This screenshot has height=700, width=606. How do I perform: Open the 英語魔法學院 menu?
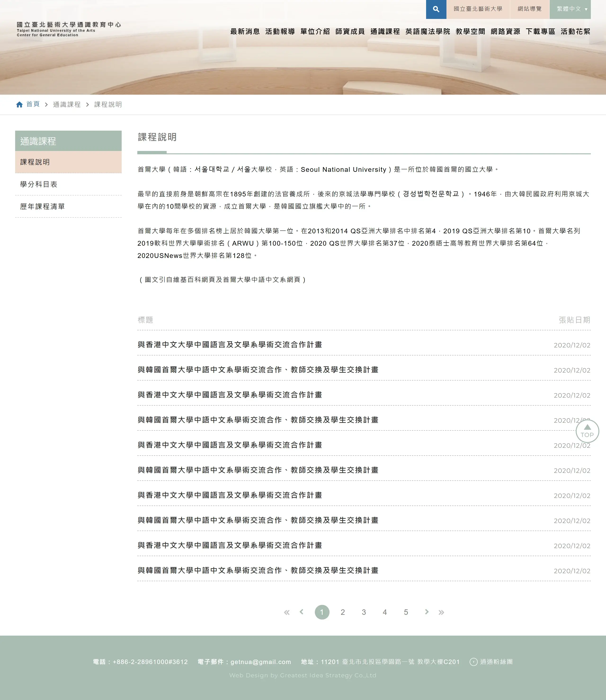[x=428, y=31]
